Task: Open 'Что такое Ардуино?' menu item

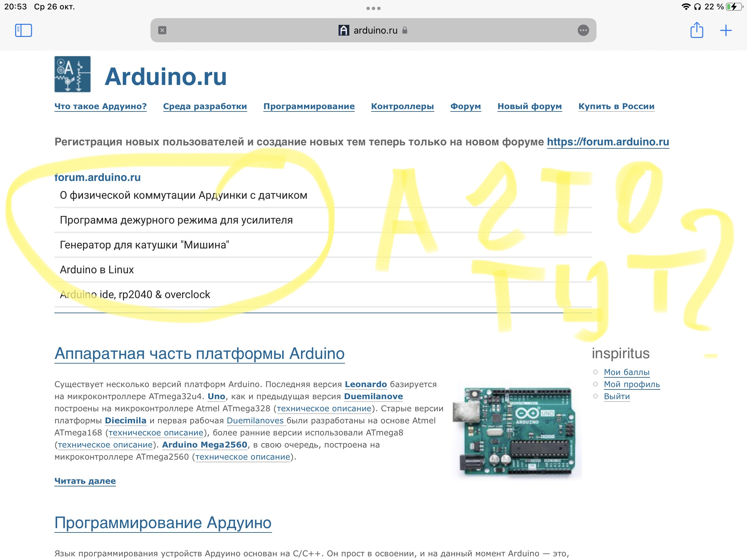Action: coord(101,106)
